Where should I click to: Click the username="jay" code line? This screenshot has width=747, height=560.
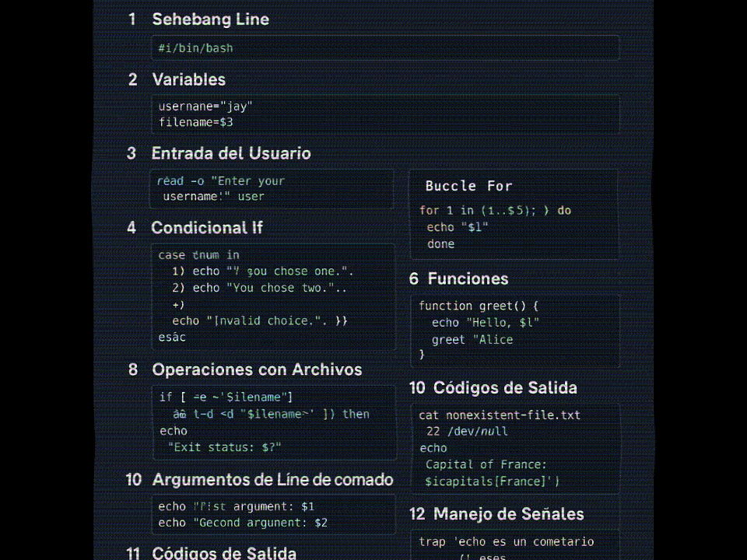click(205, 107)
